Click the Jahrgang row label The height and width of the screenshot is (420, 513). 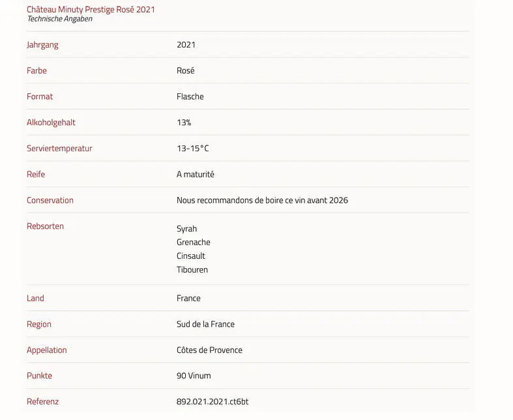coord(42,44)
